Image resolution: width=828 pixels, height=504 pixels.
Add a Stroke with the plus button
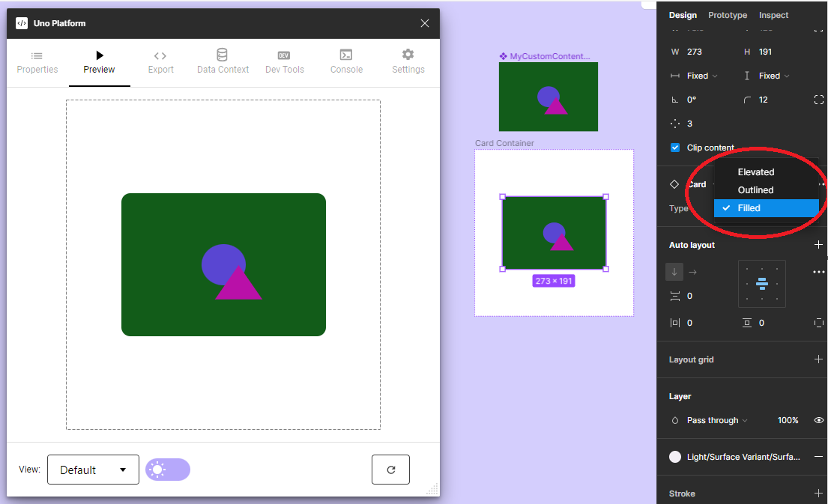tap(818, 493)
